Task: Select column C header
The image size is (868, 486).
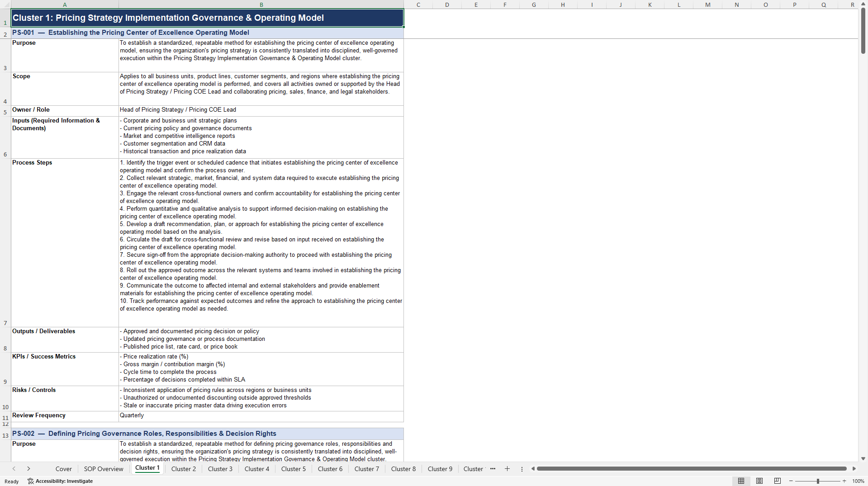Action: point(418,5)
